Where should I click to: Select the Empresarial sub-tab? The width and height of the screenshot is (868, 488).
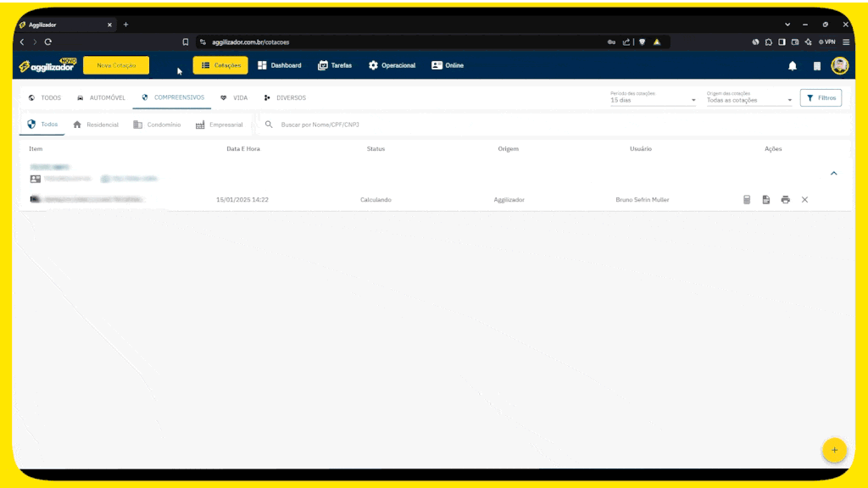219,125
